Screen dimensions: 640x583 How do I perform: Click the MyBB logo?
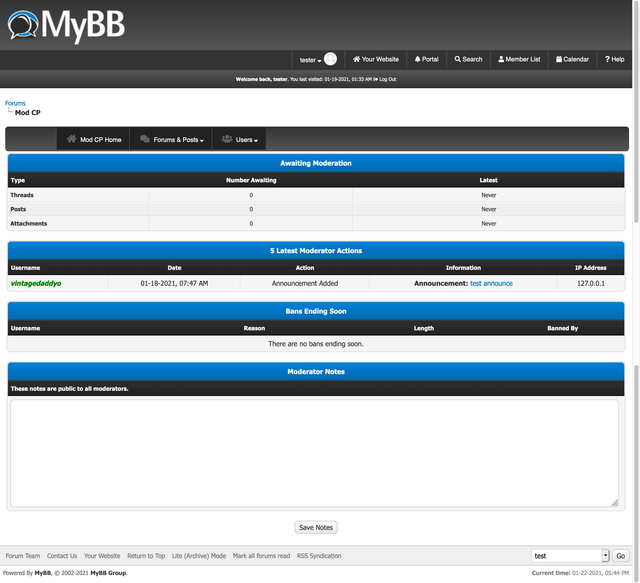pyautogui.click(x=66, y=24)
